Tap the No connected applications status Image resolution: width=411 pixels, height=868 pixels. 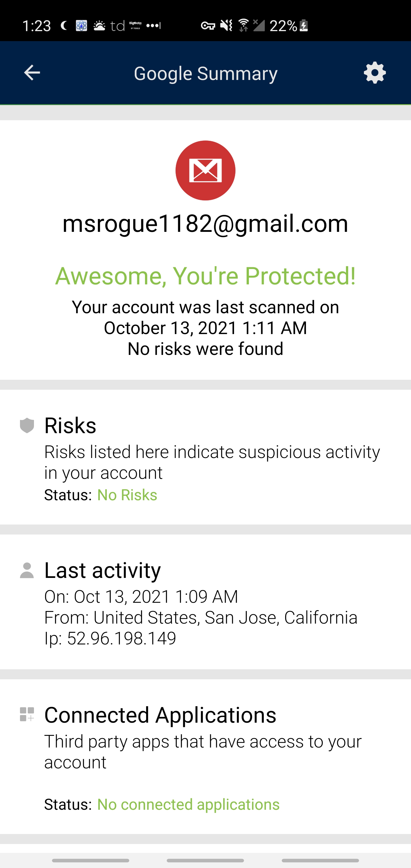click(x=188, y=804)
